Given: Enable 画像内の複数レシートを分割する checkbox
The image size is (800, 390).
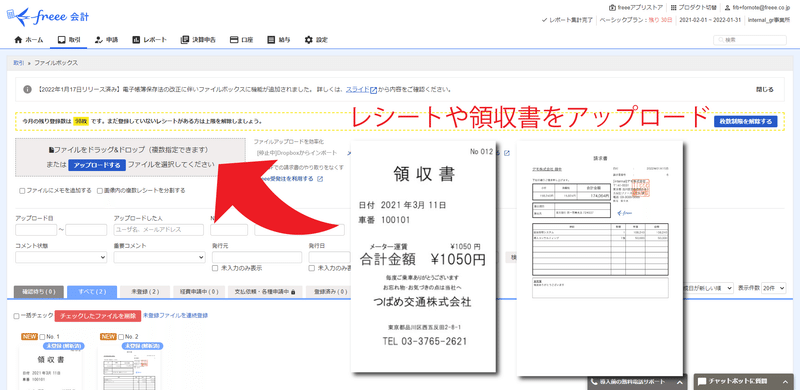Looking at the screenshot, I should point(100,190).
